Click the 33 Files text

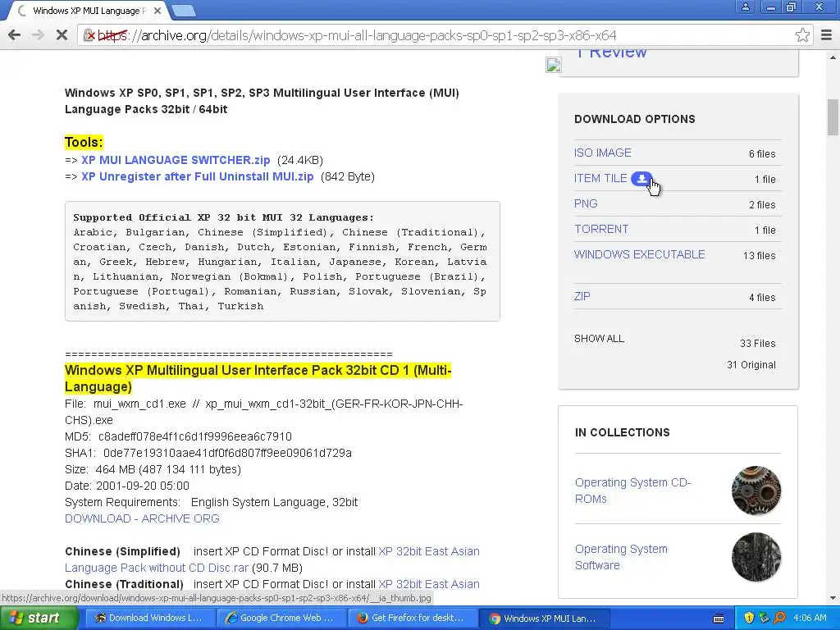757,344
